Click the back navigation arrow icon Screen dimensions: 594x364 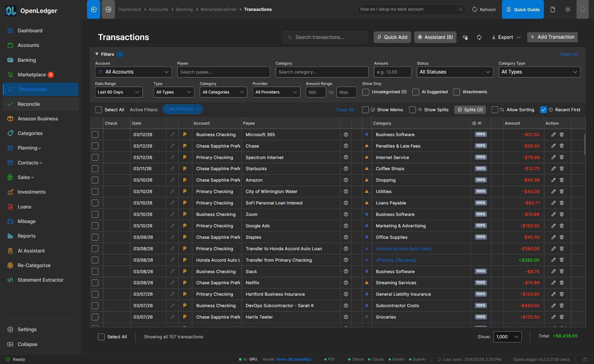94,9
